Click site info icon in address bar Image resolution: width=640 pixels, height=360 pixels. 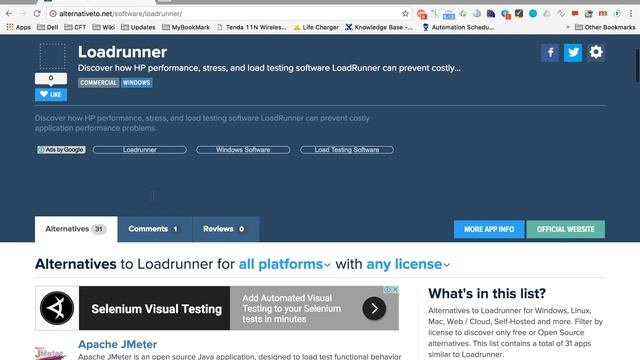click(x=53, y=13)
